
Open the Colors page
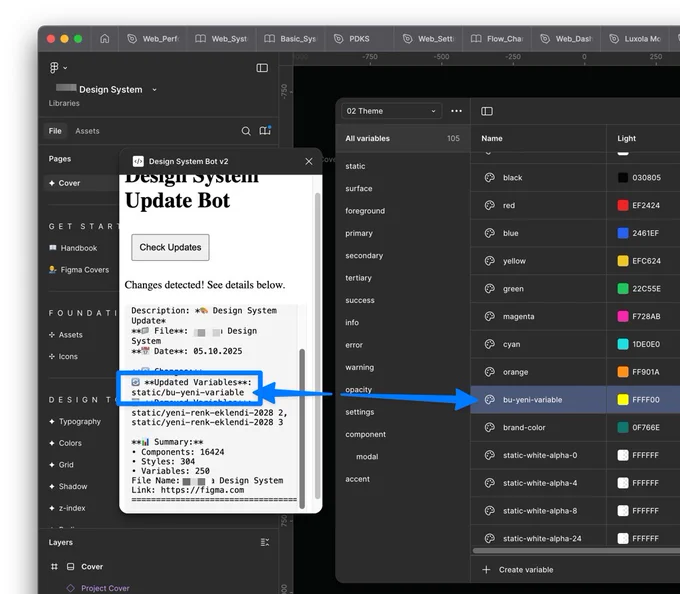pos(70,443)
